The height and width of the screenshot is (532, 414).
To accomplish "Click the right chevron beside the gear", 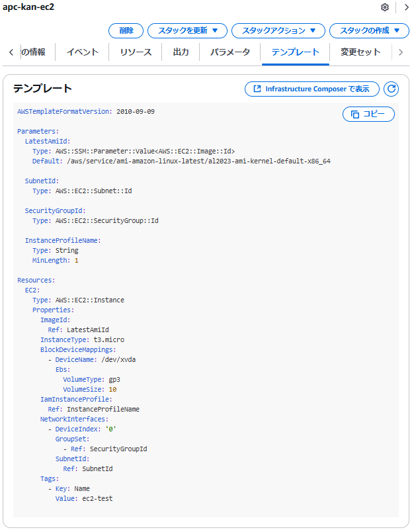I will [406, 7].
